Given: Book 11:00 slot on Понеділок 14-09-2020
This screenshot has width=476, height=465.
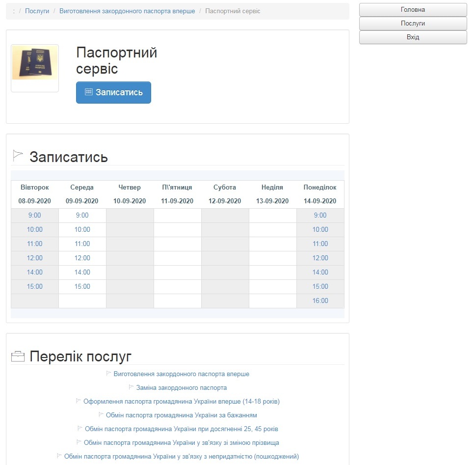Looking at the screenshot, I should pyautogui.click(x=320, y=244).
